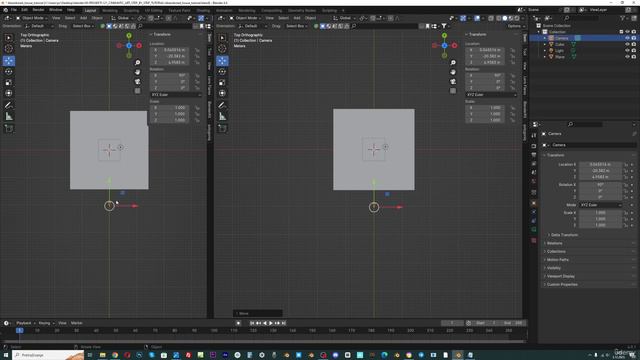Toggle overlays in right viewport header

tap(477, 18)
